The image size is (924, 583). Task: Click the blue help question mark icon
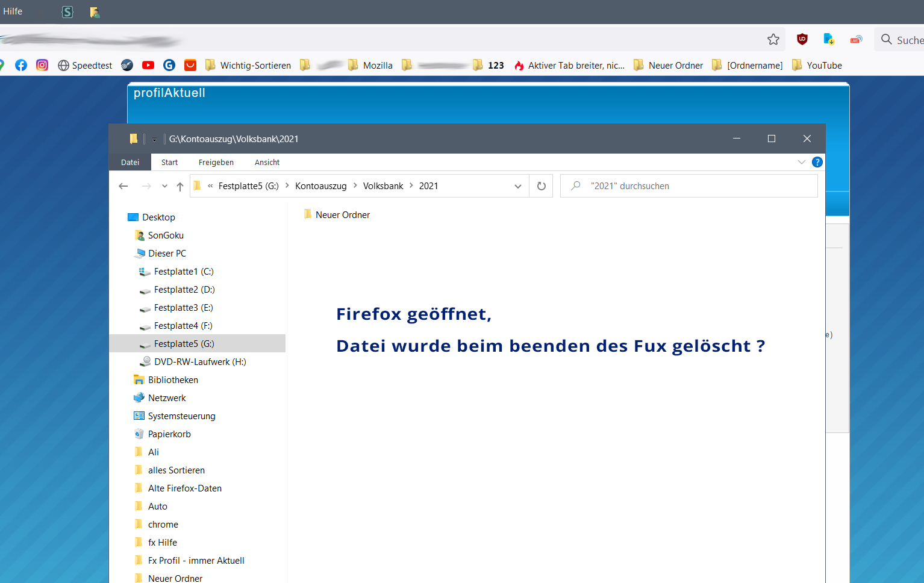[817, 162]
